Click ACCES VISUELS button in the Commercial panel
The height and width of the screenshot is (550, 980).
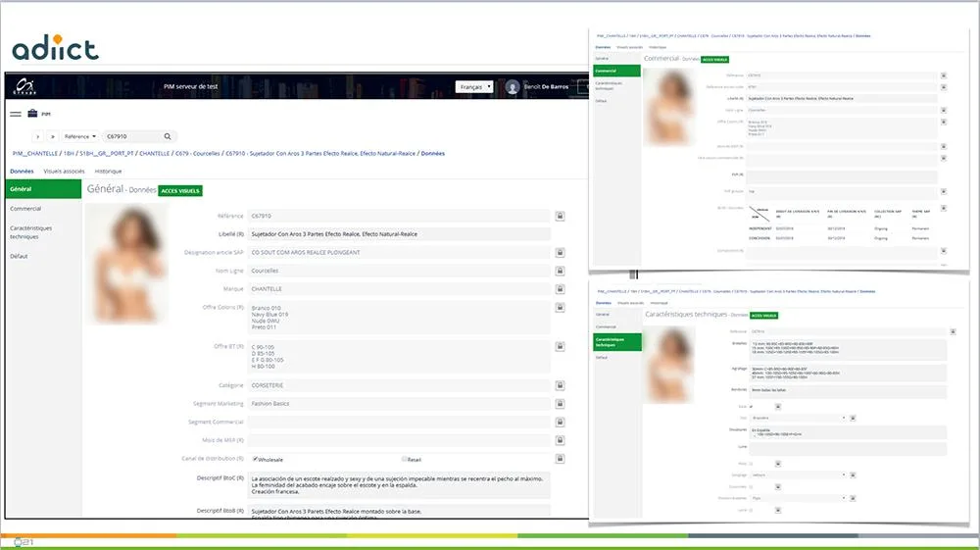coord(715,60)
